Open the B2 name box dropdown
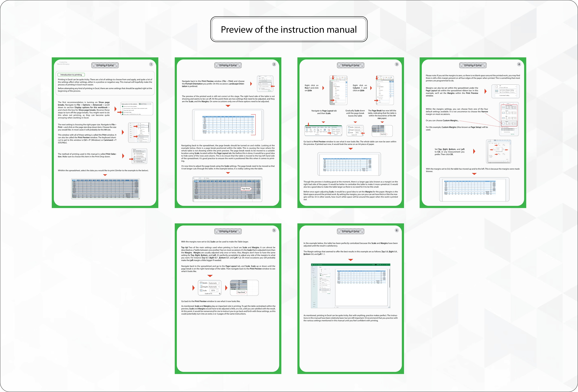 point(199,178)
